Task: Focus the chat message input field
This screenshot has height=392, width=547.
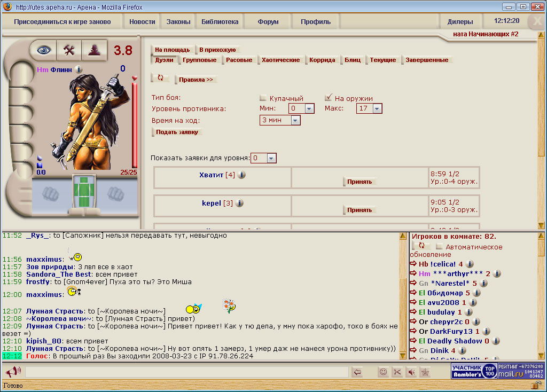Action: click(x=186, y=372)
